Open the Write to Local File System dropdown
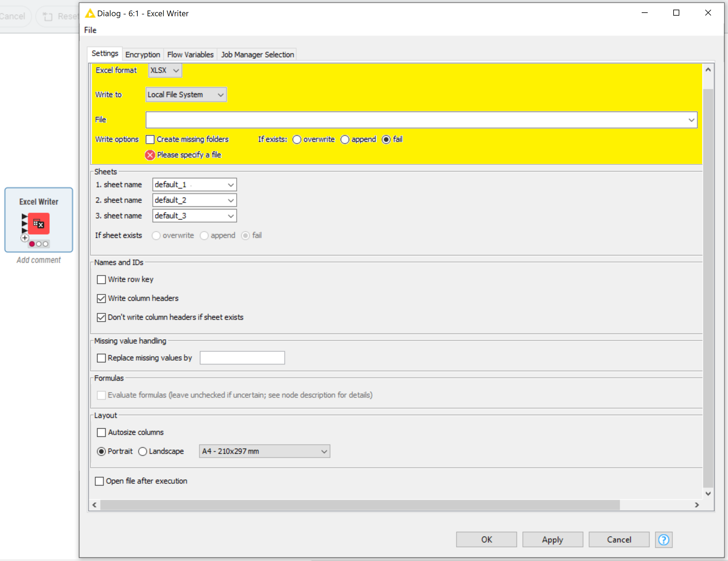 pos(186,95)
